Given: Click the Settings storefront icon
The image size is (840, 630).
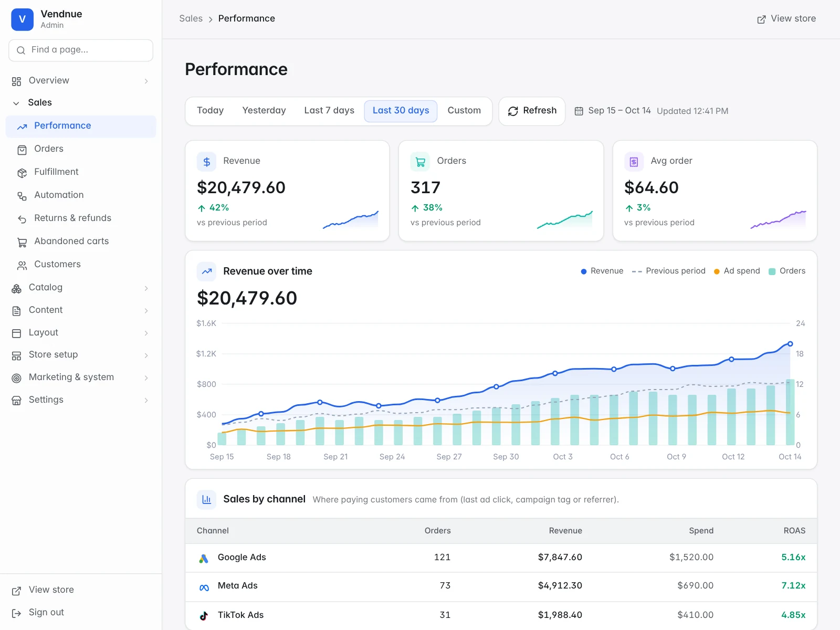Looking at the screenshot, I should pyautogui.click(x=16, y=401).
